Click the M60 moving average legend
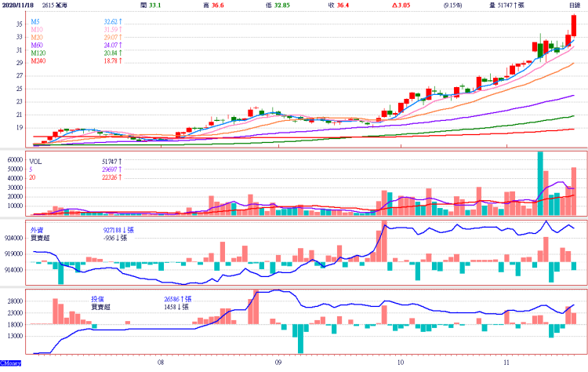 pyautogui.click(x=38, y=46)
